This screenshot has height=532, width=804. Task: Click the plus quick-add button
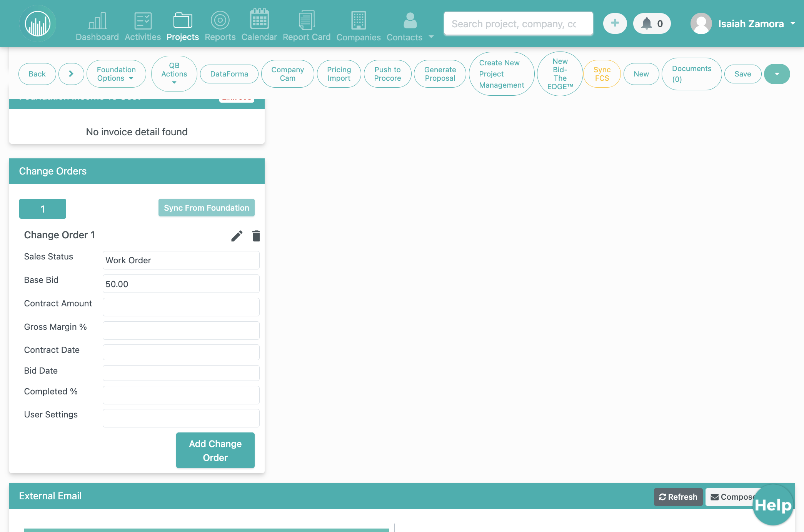pyautogui.click(x=615, y=23)
